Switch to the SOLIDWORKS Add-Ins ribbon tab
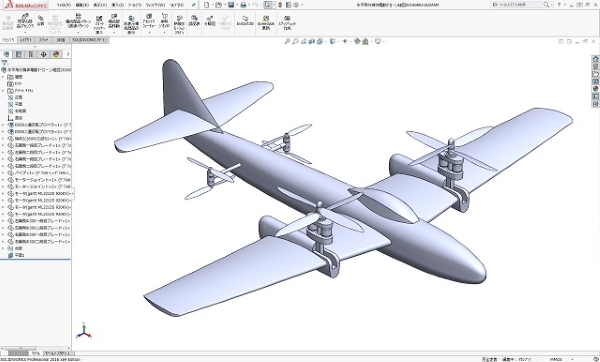Viewport: 600px width, 362px height. [x=90, y=40]
